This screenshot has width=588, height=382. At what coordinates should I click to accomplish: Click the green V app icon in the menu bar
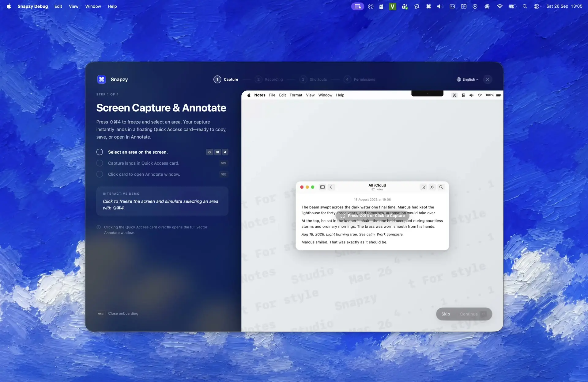pyautogui.click(x=393, y=6)
